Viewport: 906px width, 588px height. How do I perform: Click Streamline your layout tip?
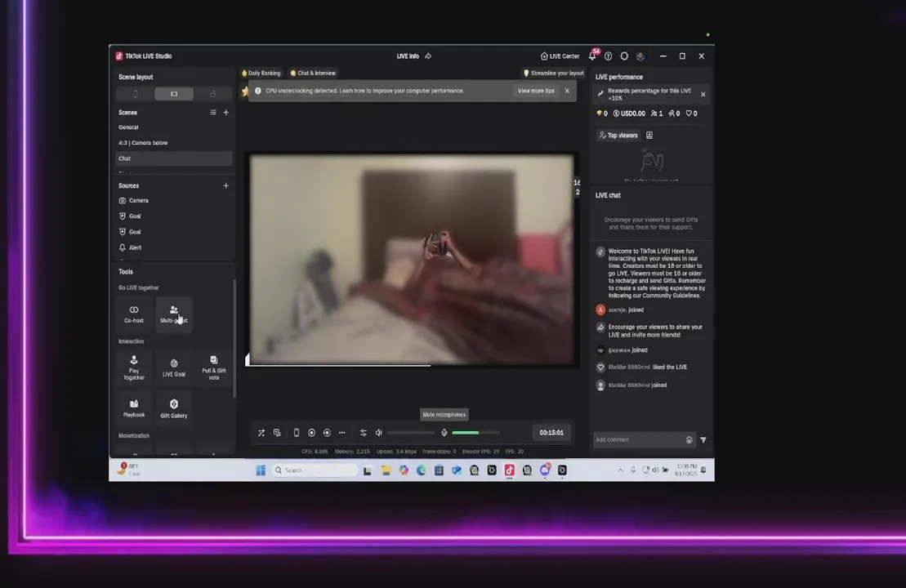[x=554, y=73]
